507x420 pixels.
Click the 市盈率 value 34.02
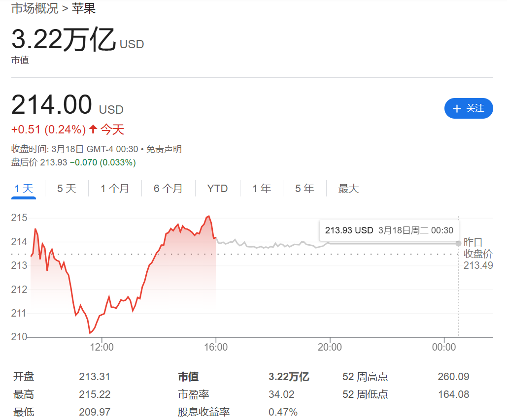point(281,394)
